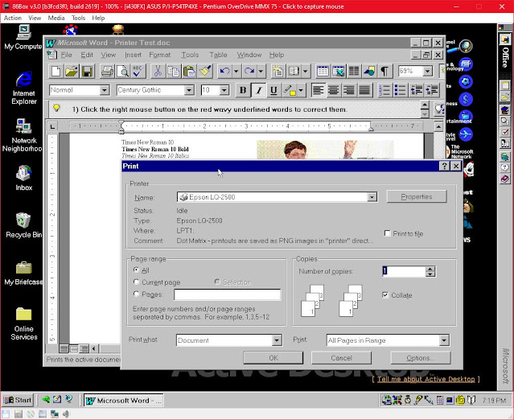
Task: Click the printer Properties button
Action: coord(417,196)
